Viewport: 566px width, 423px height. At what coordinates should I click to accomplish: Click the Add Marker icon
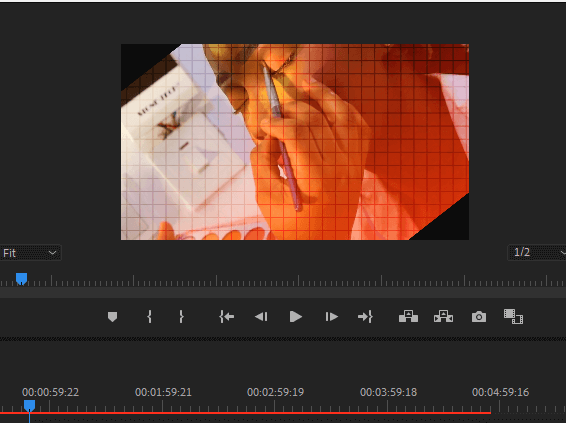[112, 317]
